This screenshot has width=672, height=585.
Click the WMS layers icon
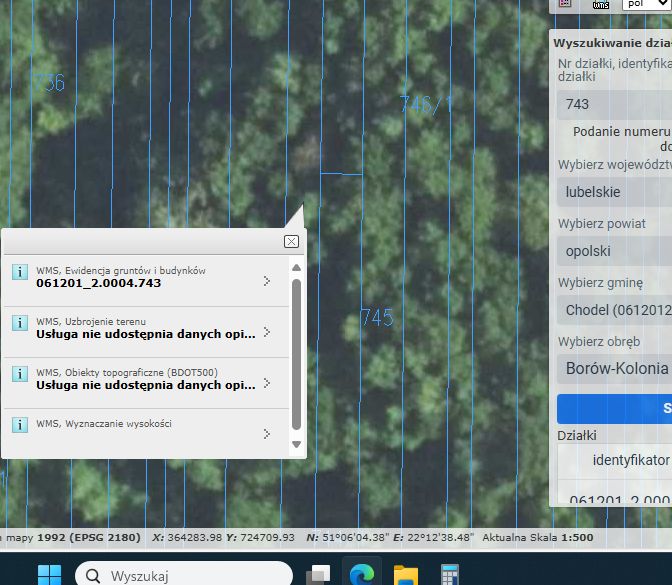point(601,4)
